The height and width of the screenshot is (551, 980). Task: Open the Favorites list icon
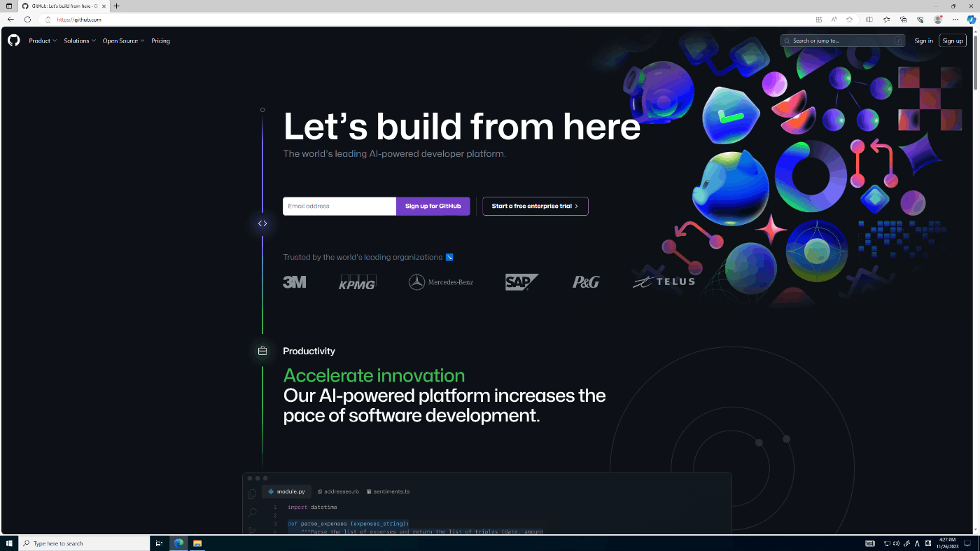[886, 20]
